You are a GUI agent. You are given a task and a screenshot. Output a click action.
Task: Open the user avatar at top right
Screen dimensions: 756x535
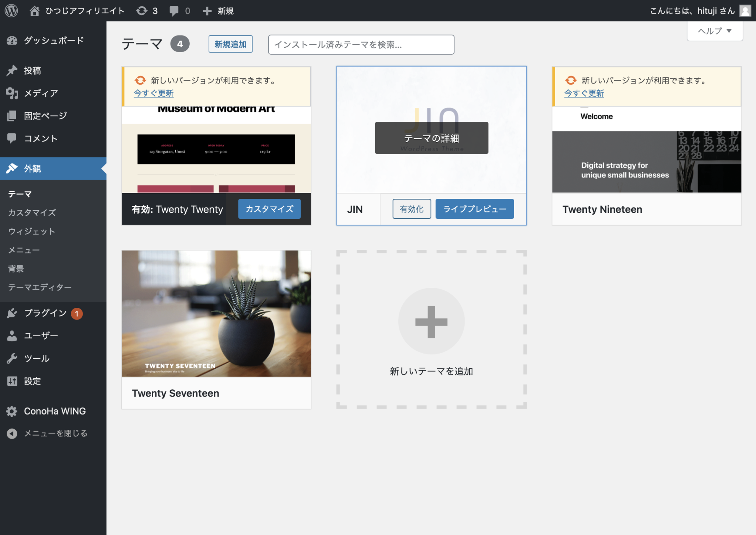(x=746, y=11)
